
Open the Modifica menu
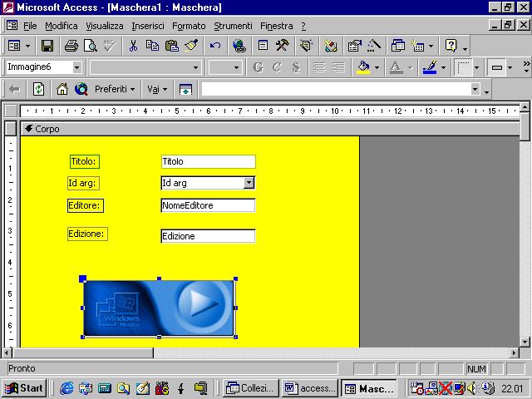point(61,26)
